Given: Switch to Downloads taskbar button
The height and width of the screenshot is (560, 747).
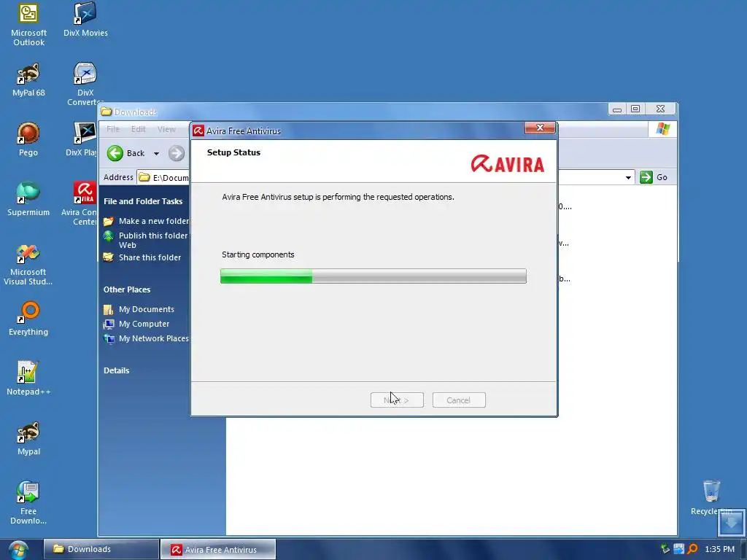Looking at the screenshot, I should (101, 549).
